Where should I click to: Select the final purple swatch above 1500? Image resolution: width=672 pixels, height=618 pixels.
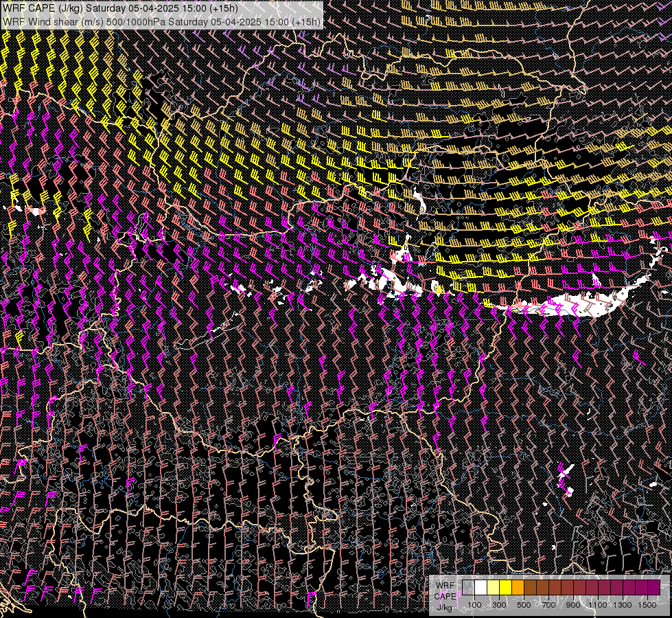653,587
